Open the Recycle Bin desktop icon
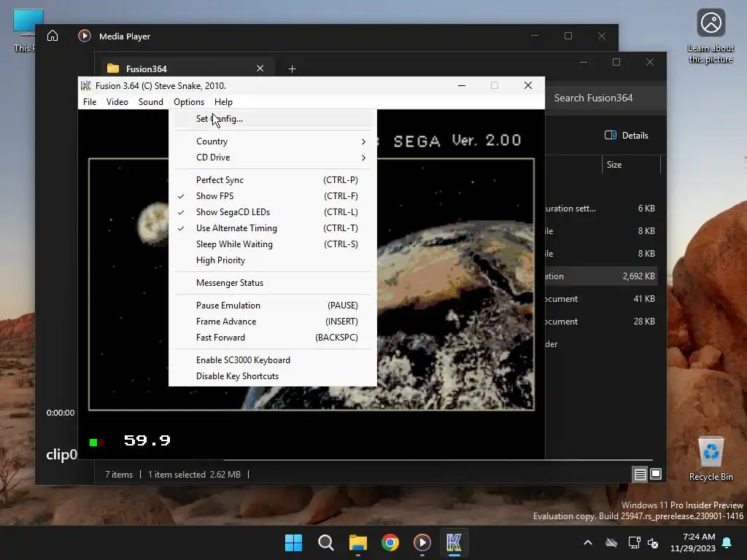The width and height of the screenshot is (747, 560). coord(711,459)
